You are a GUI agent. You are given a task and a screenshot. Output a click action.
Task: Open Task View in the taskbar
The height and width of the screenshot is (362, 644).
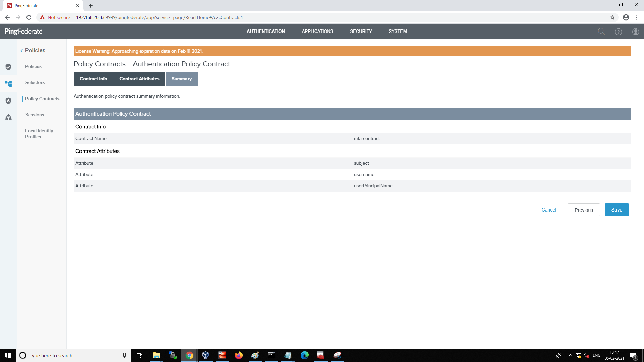coord(140,355)
